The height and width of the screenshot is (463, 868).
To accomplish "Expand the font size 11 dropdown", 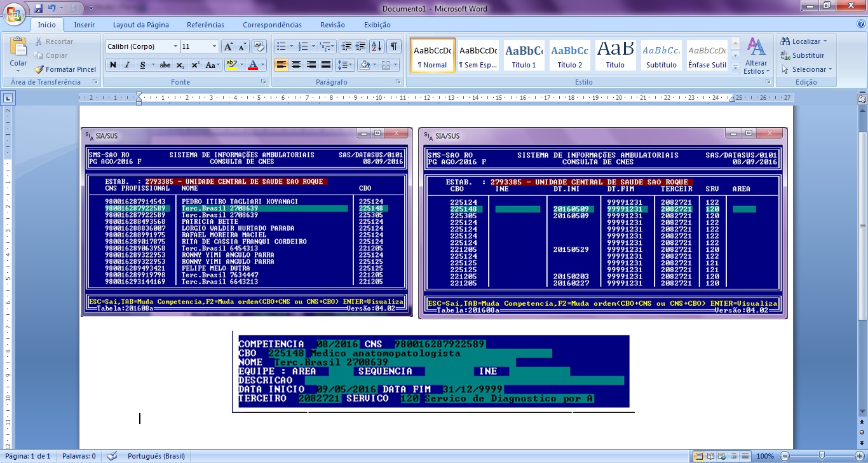I will pyautogui.click(x=214, y=46).
